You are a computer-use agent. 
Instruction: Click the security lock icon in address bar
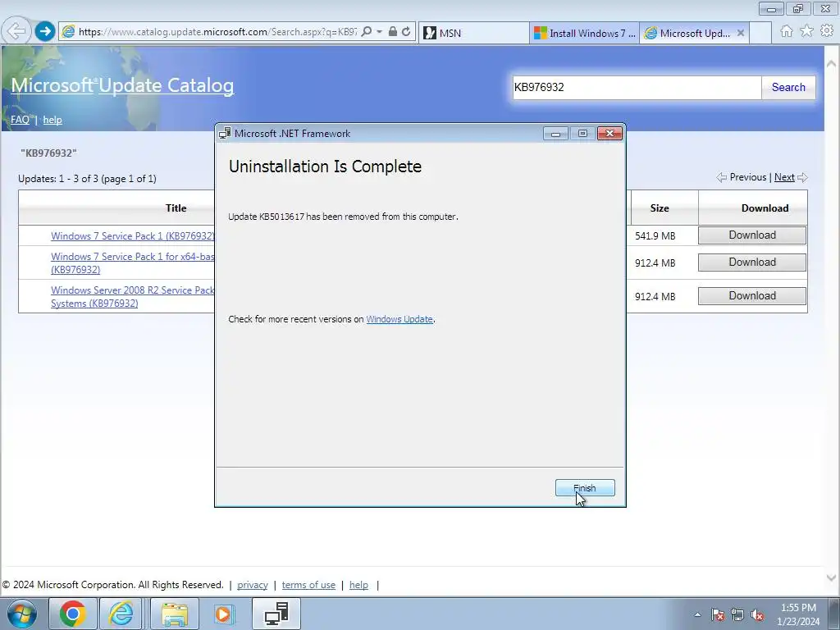[393, 32]
